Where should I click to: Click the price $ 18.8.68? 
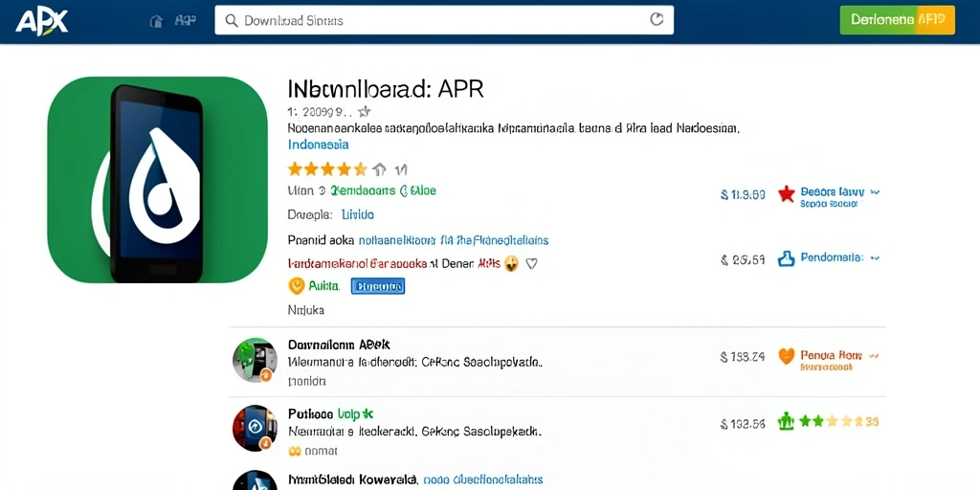click(743, 195)
